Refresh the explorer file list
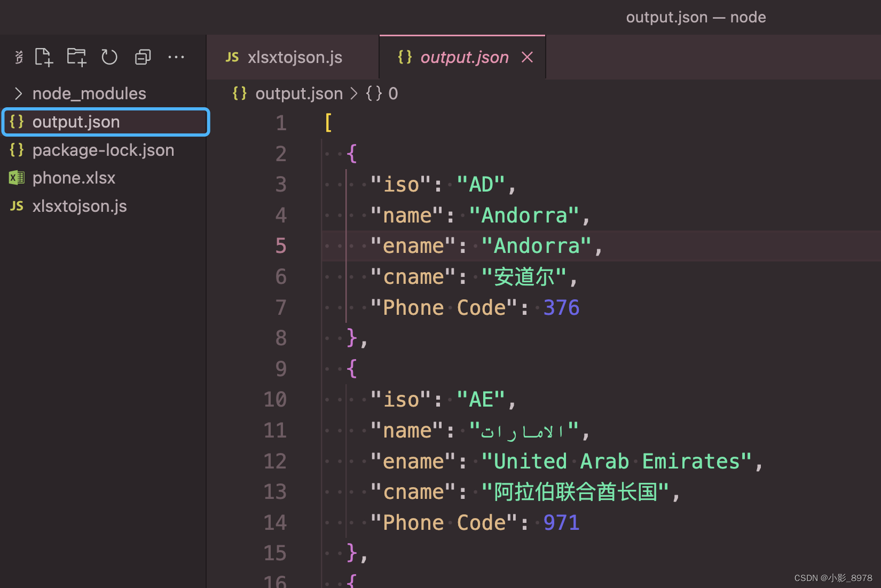881x588 pixels. click(x=109, y=57)
